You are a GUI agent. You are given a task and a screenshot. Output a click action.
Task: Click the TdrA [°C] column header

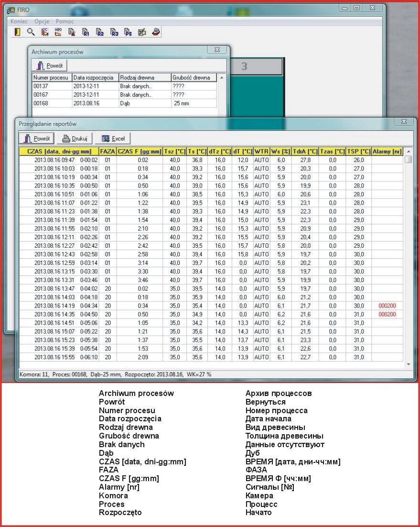[305, 152]
